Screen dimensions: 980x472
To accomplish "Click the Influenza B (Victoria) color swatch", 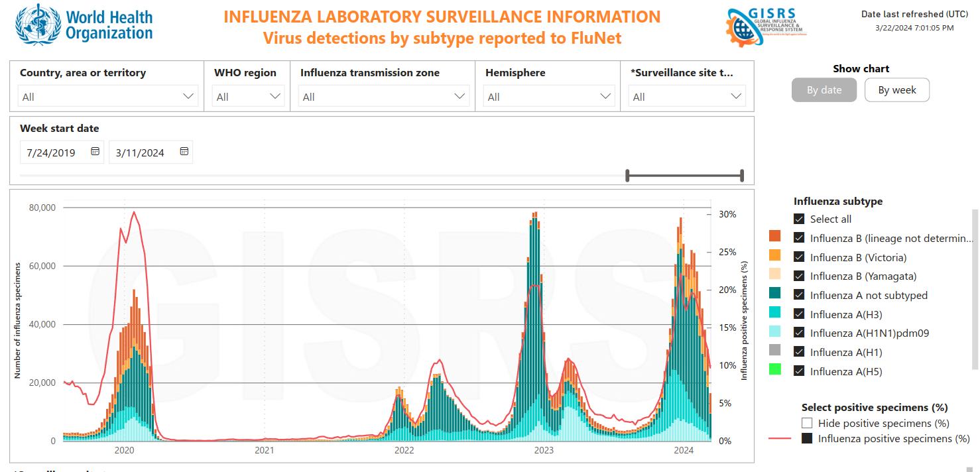I will tap(774, 255).
